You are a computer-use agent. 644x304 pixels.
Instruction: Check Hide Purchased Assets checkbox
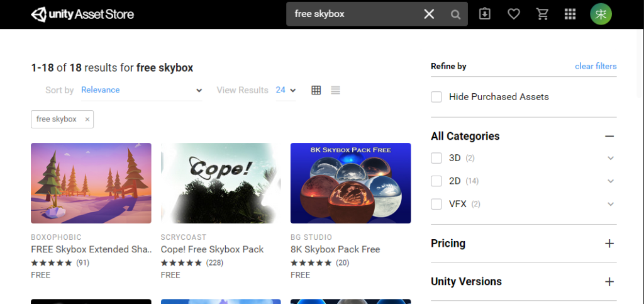[x=436, y=97]
